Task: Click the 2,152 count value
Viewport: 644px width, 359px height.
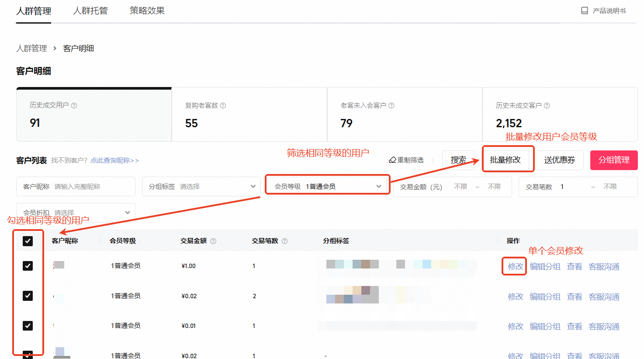Action: pos(509,123)
